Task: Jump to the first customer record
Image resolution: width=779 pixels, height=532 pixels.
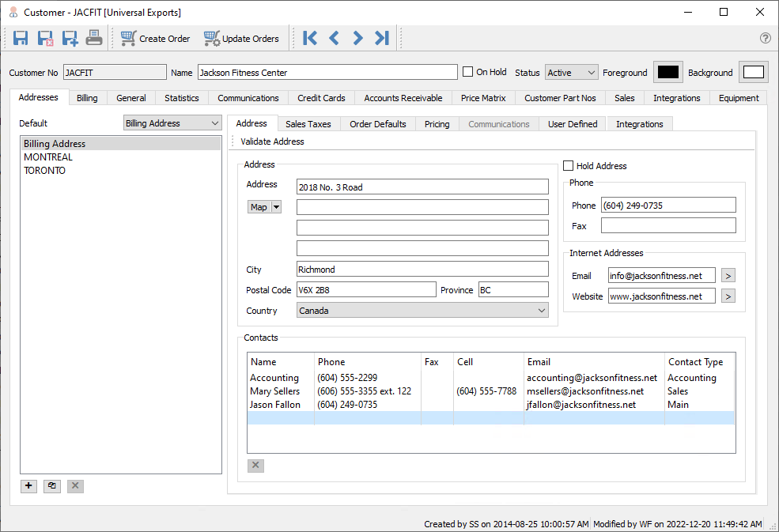Action: click(x=310, y=38)
